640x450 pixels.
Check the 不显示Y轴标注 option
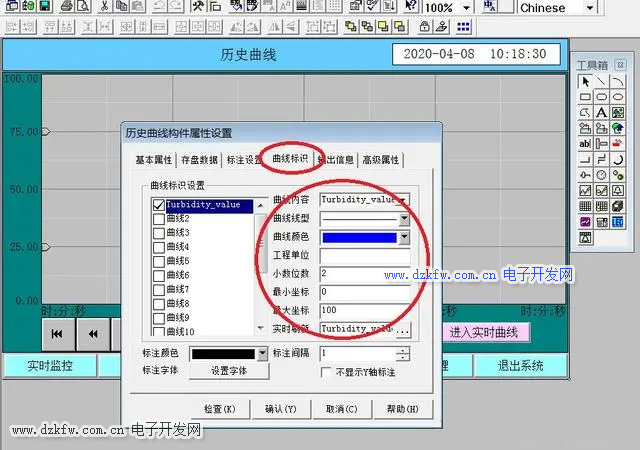326,373
